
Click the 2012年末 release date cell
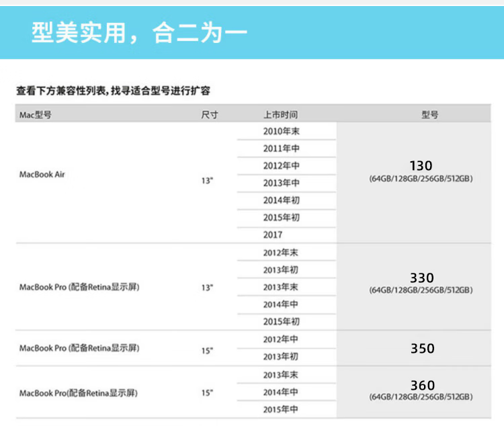281,253
